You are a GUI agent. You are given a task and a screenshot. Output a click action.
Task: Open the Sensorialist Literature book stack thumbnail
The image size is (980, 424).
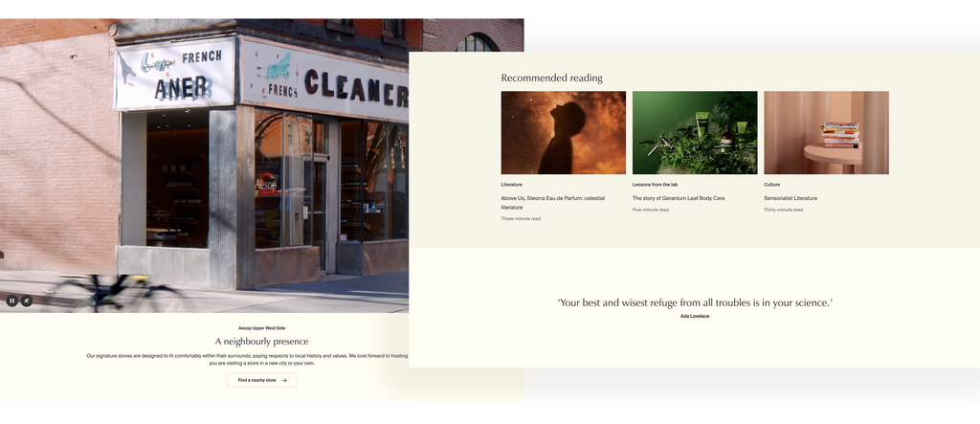(826, 133)
